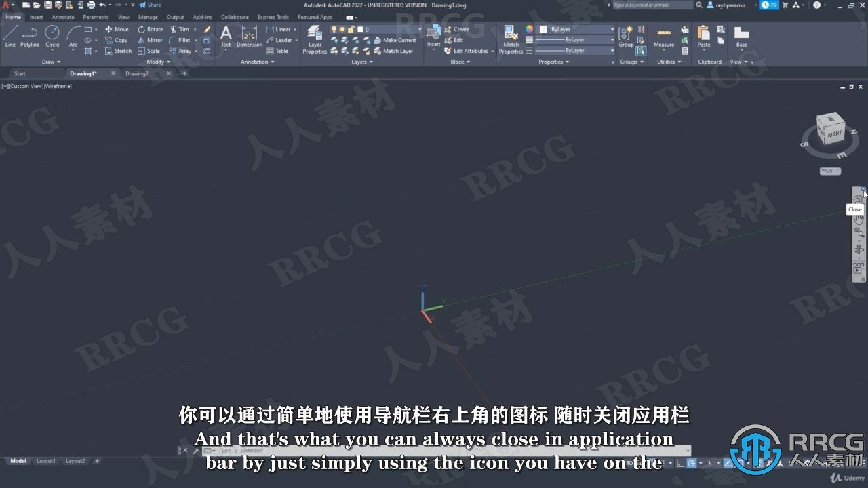
Task: Click Zoom Extents in navigation bar
Action: 859,232
